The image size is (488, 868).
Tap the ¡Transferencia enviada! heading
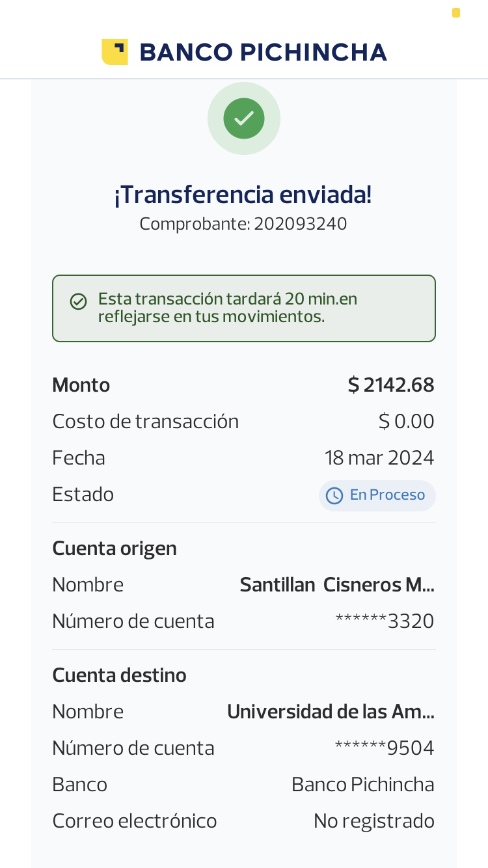tap(243, 195)
